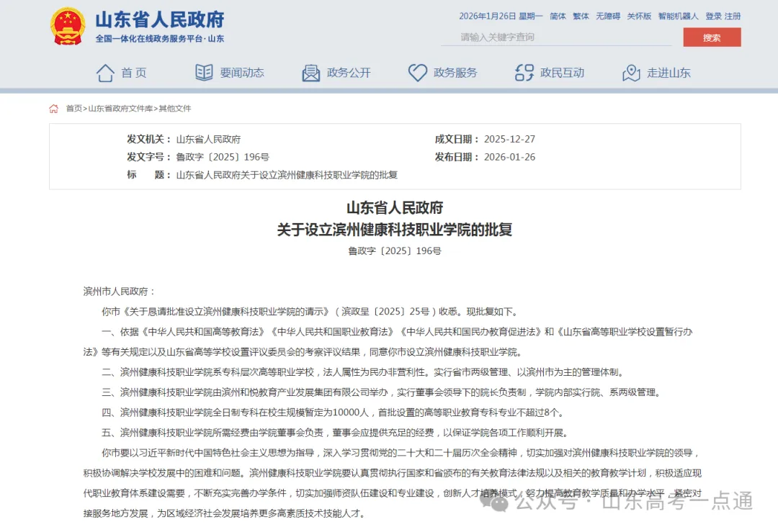The height and width of the screenshot is (532, 778).
Task: Click the date 2026年1月26日 星期一
Action: point(501,16)
